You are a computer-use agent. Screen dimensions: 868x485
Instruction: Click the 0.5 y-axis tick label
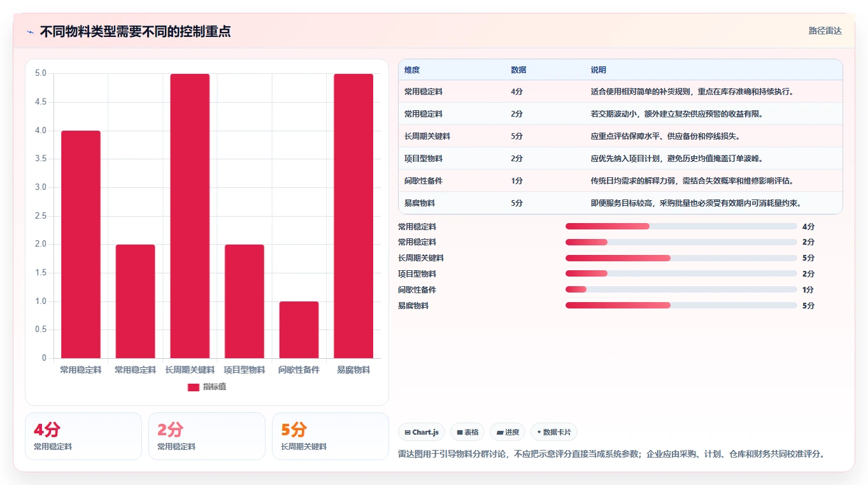[x=41, y=329]
